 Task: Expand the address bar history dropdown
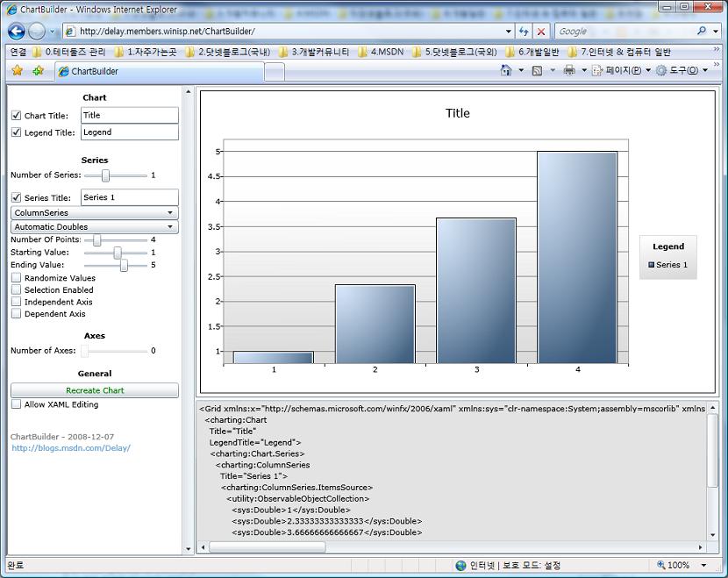pyautogui.click(x=509, y=31)
